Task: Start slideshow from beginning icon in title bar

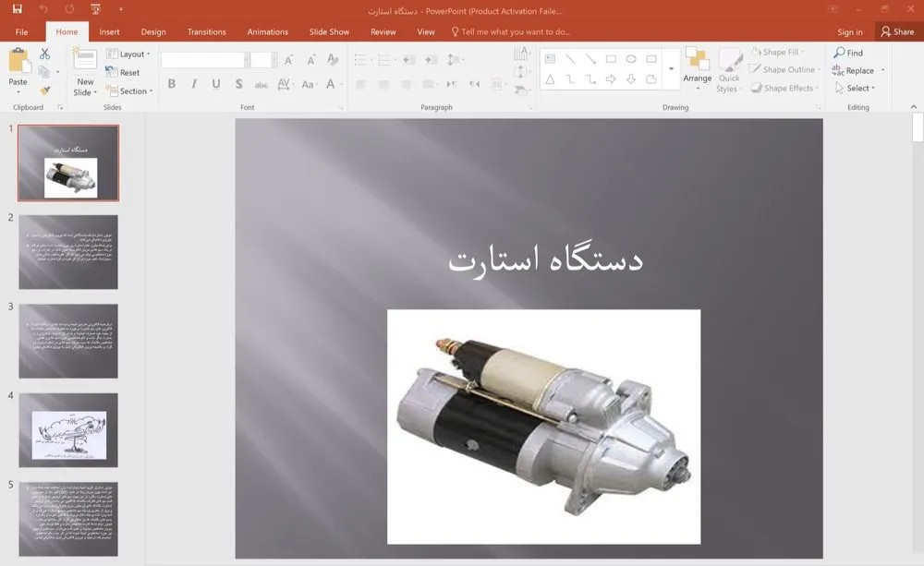Action: pos(96,9)
